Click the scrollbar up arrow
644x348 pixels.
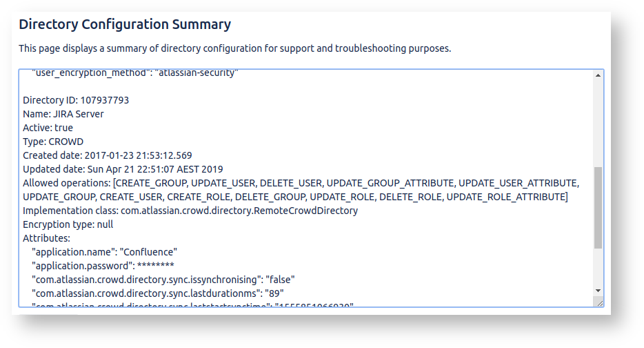[598, 75]
